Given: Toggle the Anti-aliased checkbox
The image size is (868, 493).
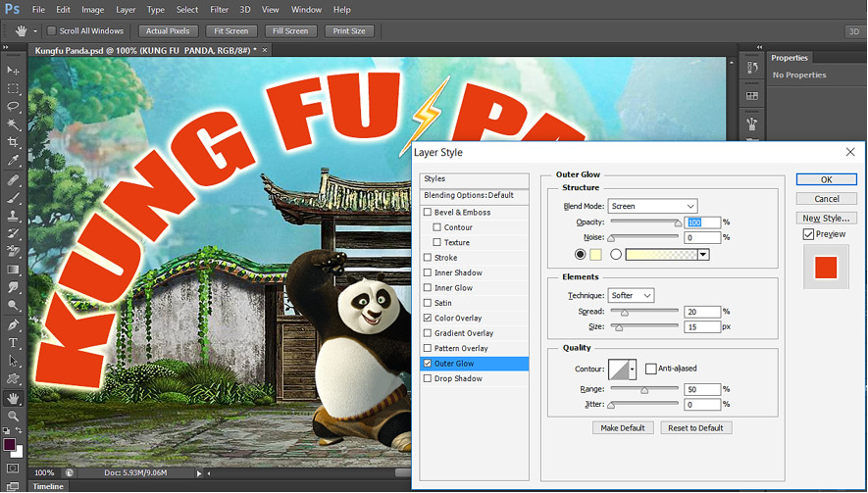Looking at the screenshot, I should (x=651, y=369).
